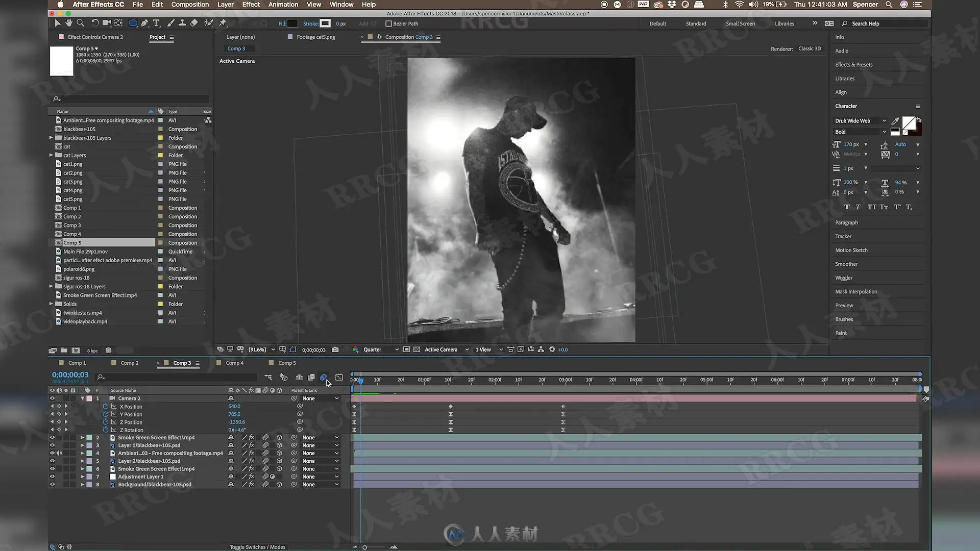Switch to Comp 4 timeline tab
The width and height of the screenshot is (980, 551).
pyautogui.click(x=235, y=363)
